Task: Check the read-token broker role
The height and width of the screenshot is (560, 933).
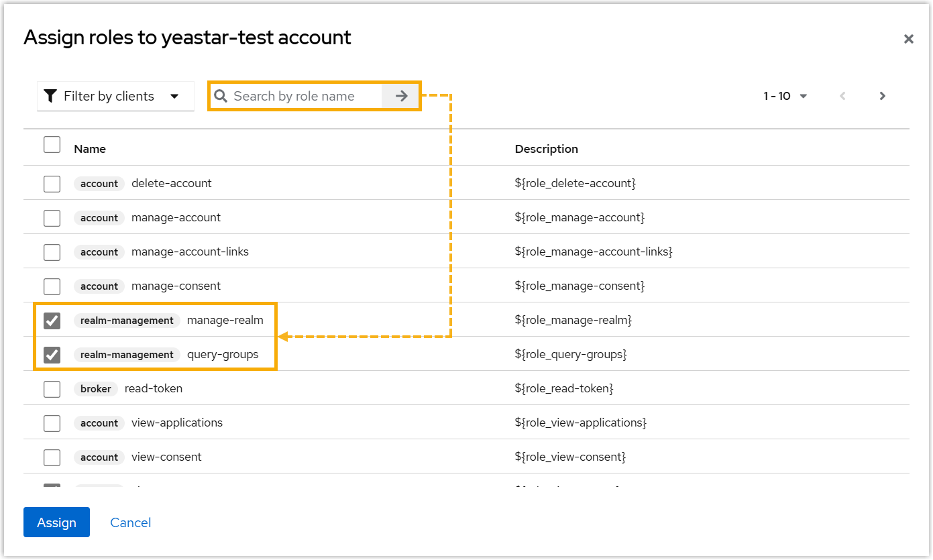Action: click(52, 389)
